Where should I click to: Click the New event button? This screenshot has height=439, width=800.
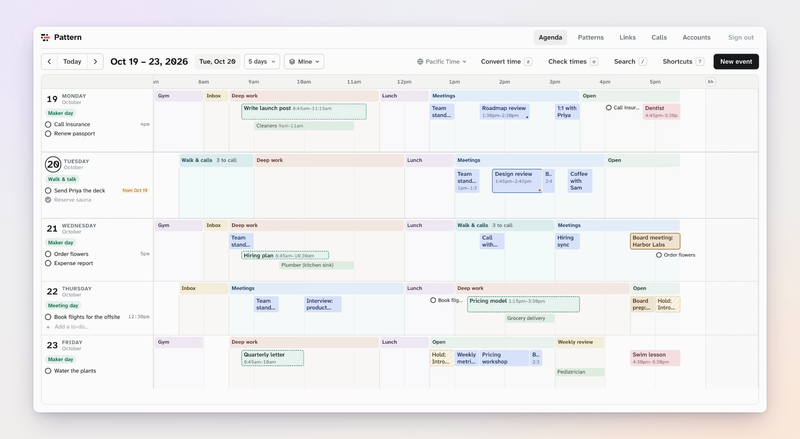736,61
